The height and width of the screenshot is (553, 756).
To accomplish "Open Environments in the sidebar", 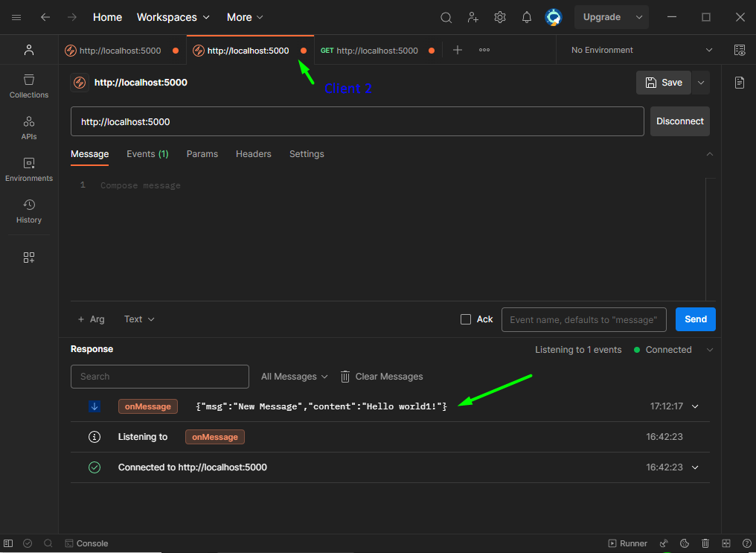I will point(29,170).
